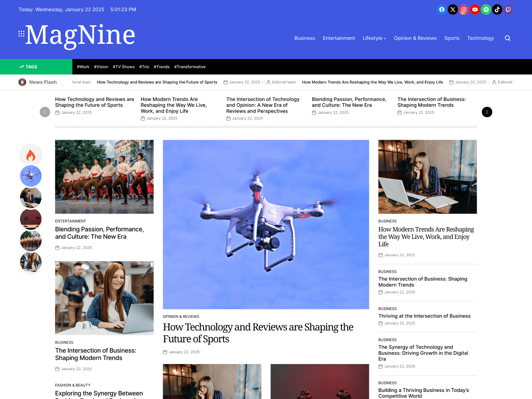
Task: Open the Spotify social icon
Action: click(x=486, y=9)
